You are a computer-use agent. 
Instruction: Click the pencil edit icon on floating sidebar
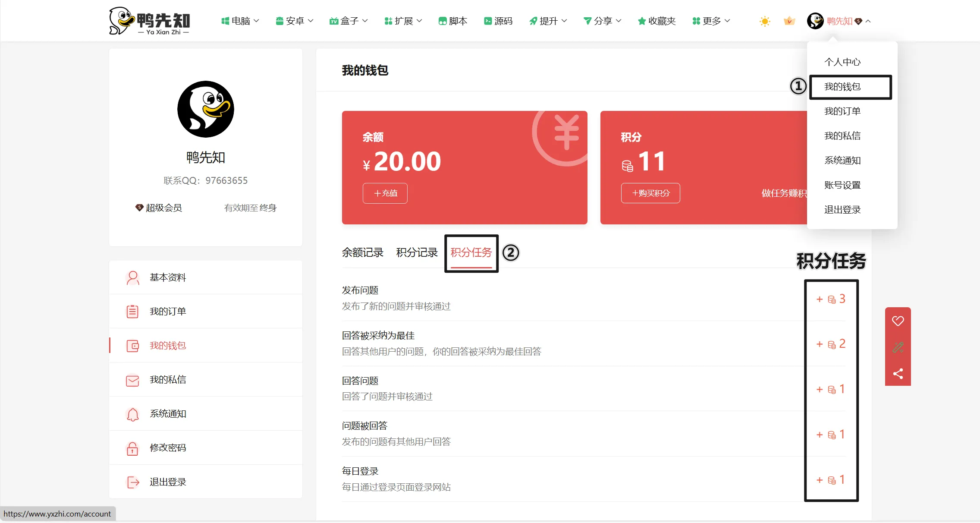tap(898, 347)
